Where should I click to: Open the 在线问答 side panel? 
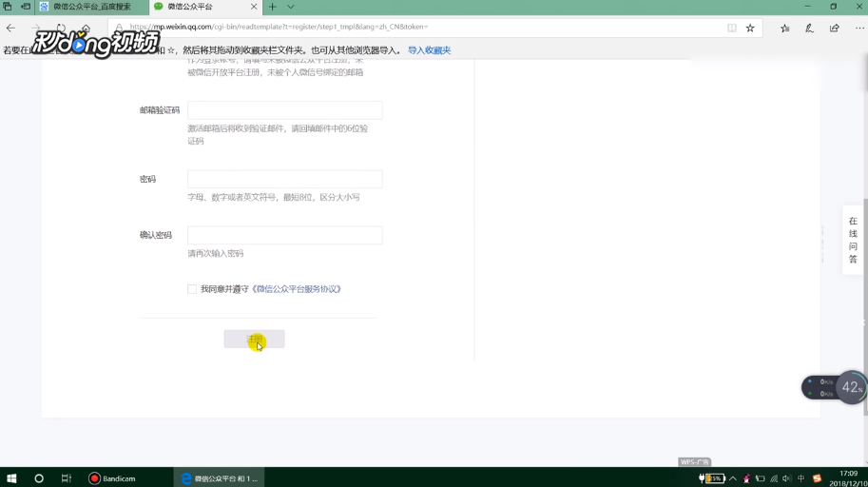coord(853,240)
